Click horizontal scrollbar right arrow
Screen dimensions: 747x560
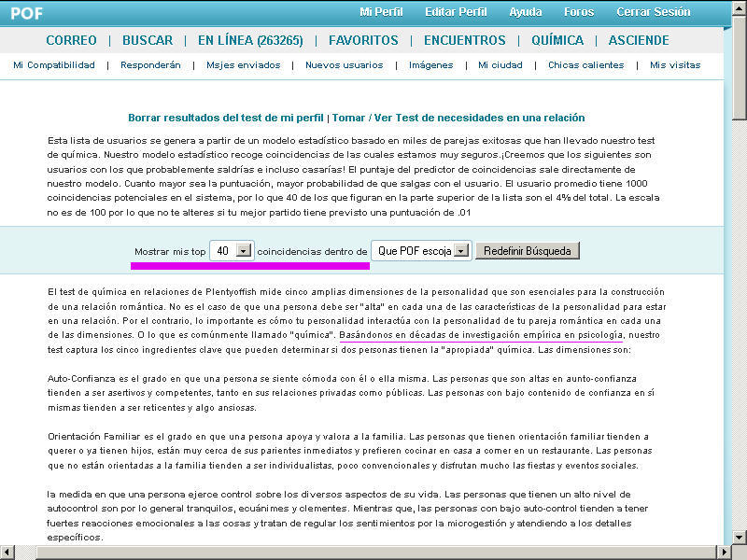(725, 553)
